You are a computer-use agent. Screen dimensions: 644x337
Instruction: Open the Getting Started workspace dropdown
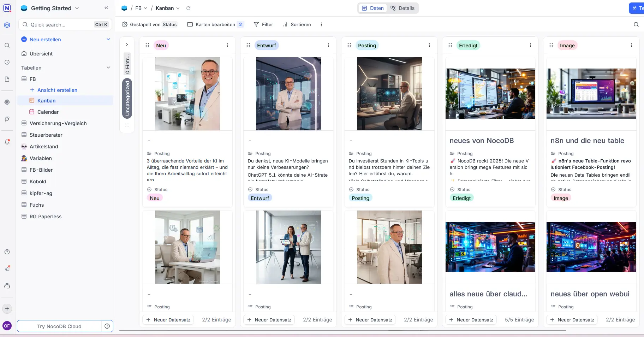pos(77,8)
